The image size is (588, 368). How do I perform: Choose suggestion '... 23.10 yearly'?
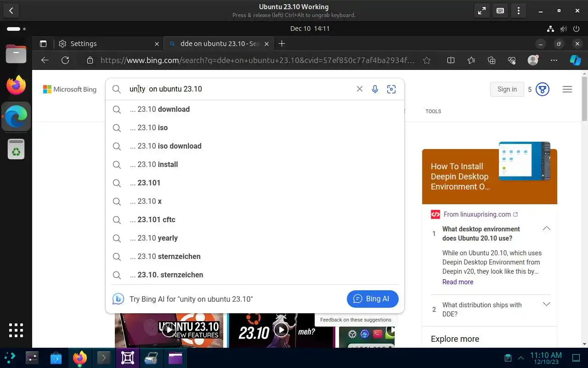click(x=255, y=238)
